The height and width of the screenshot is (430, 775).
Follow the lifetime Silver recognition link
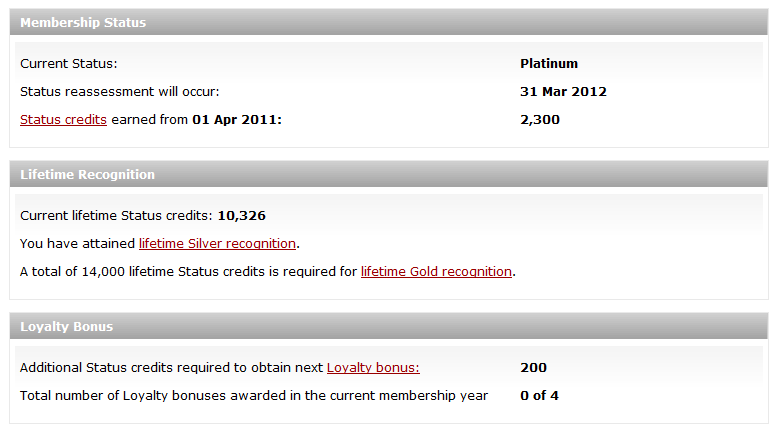(217, 244)
